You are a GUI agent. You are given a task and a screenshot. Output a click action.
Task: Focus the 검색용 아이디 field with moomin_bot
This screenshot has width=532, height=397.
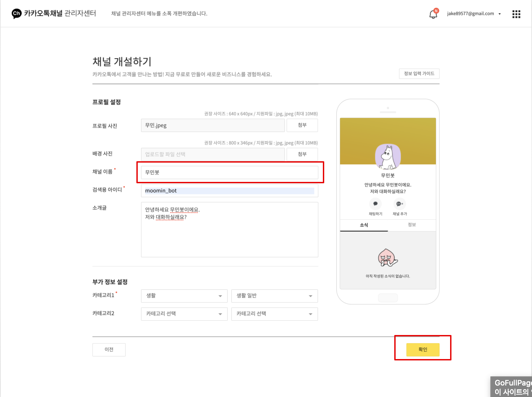point(229,191)
